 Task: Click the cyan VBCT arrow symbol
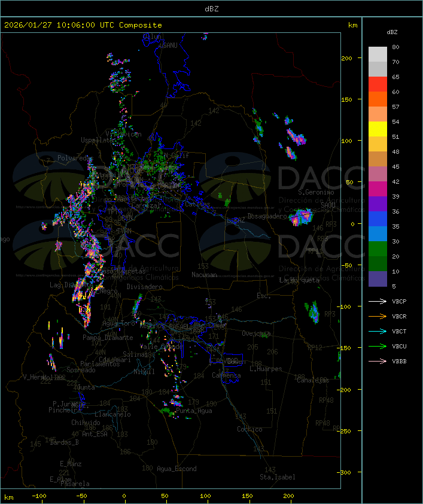pyautogui.click(x=378, y=331)
